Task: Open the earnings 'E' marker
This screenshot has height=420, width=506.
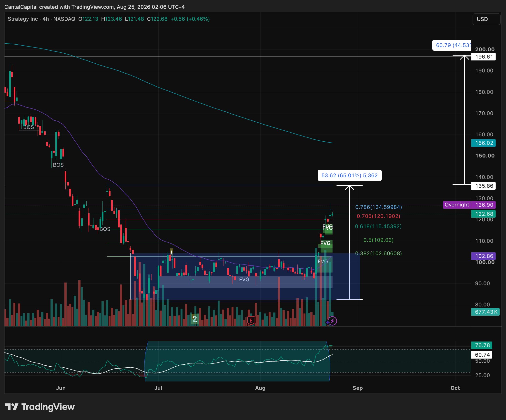Action: pos(251,321)
